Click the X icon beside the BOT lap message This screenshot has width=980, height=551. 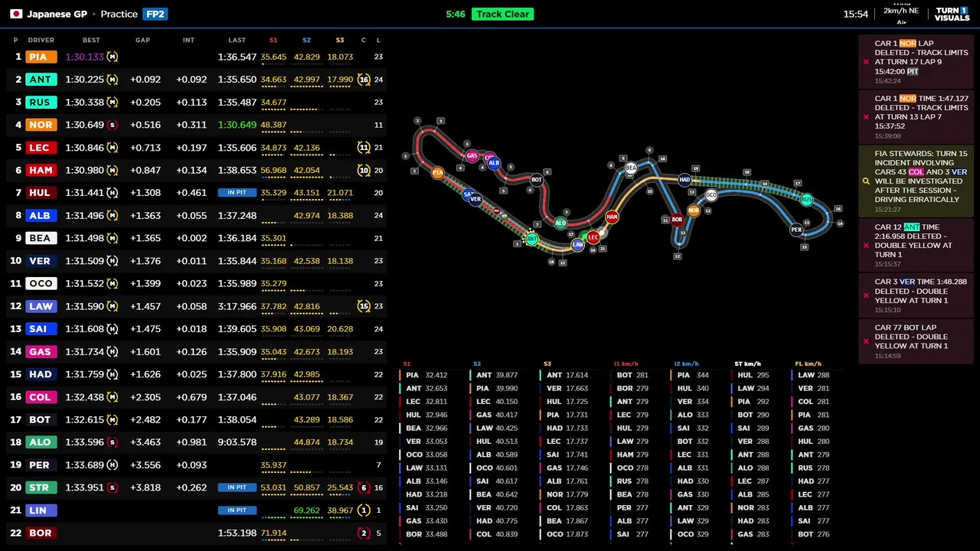pos(866,341)
